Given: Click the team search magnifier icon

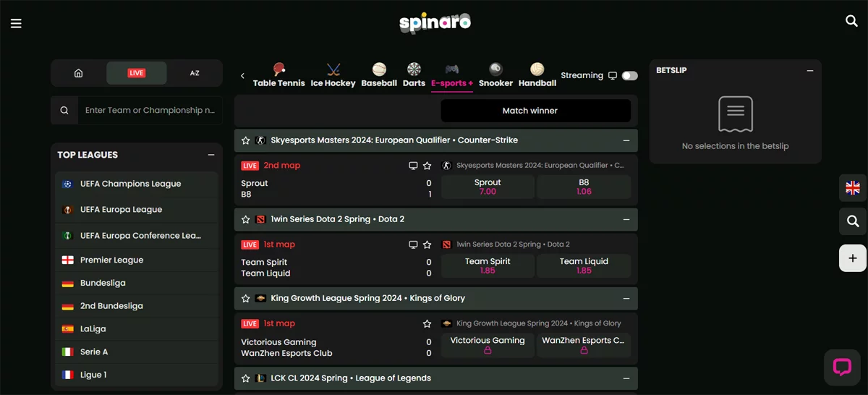Looking at the screenshot, I should pos(64,111).
